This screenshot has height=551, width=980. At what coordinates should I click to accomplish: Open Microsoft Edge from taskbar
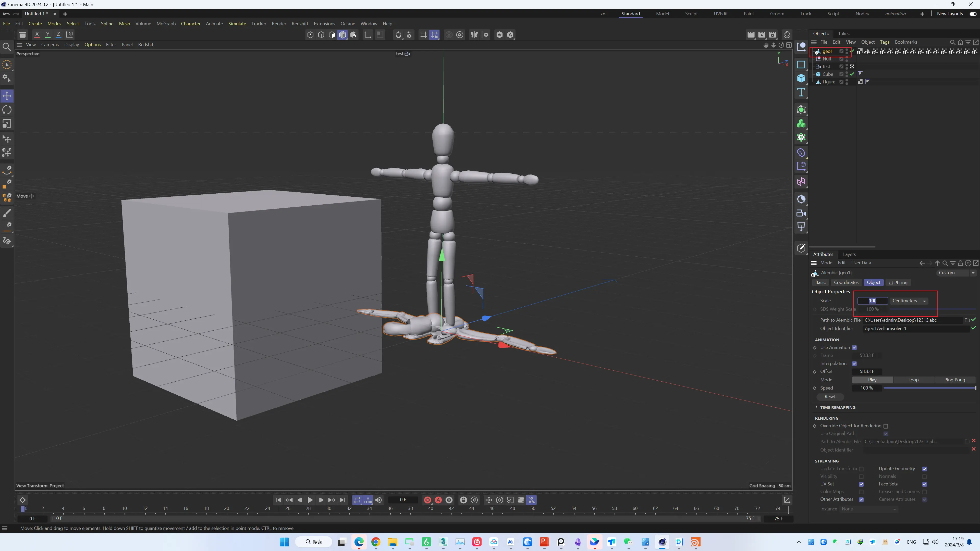pos(359,542)
